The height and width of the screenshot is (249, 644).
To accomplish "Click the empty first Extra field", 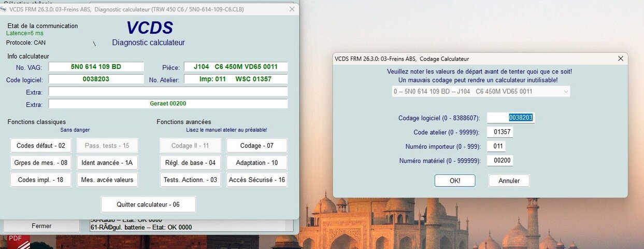I will [x=168, y=91].
